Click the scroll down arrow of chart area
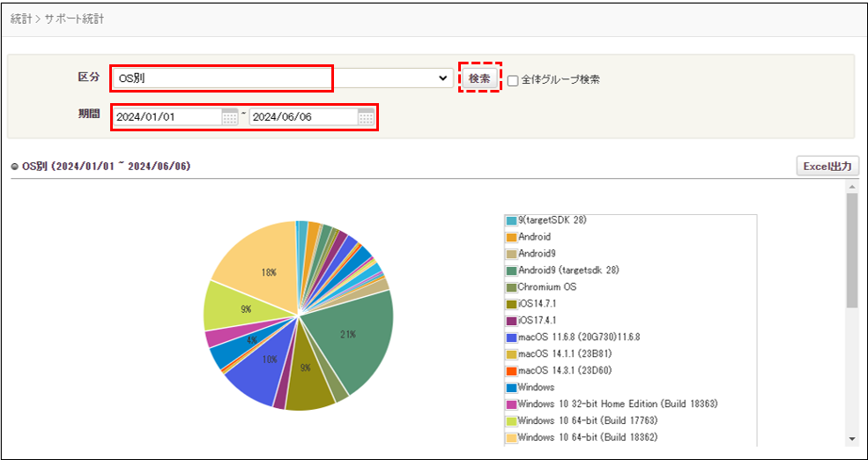This screenshot has width=868, height=460. pyautogui.click(x=851, y=439)
